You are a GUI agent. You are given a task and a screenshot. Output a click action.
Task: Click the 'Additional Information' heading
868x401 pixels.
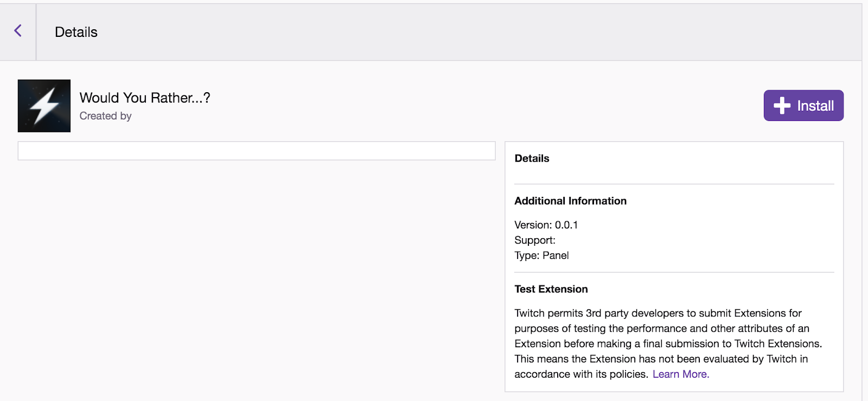point(570,201)
